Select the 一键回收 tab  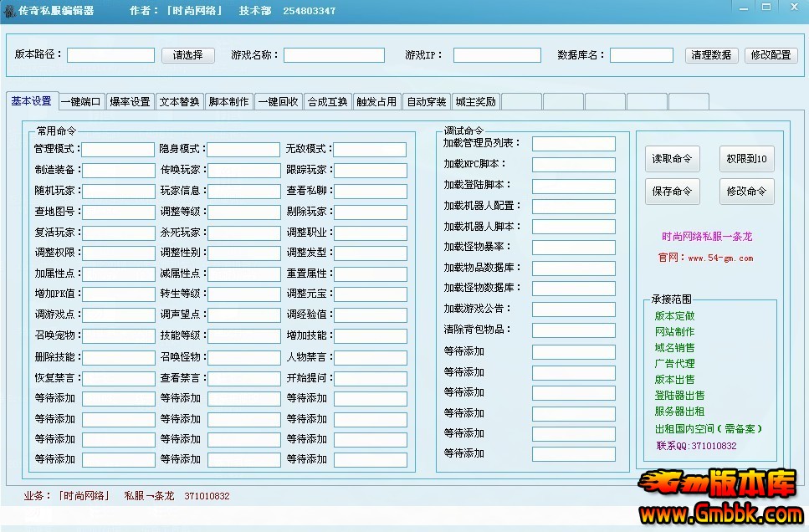coord(277,101)
